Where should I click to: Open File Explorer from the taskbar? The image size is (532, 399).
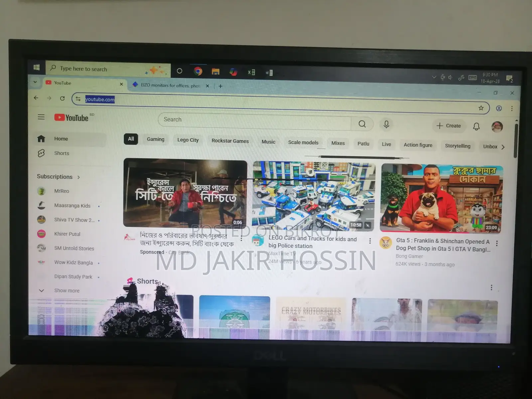(x=215, y=71)
